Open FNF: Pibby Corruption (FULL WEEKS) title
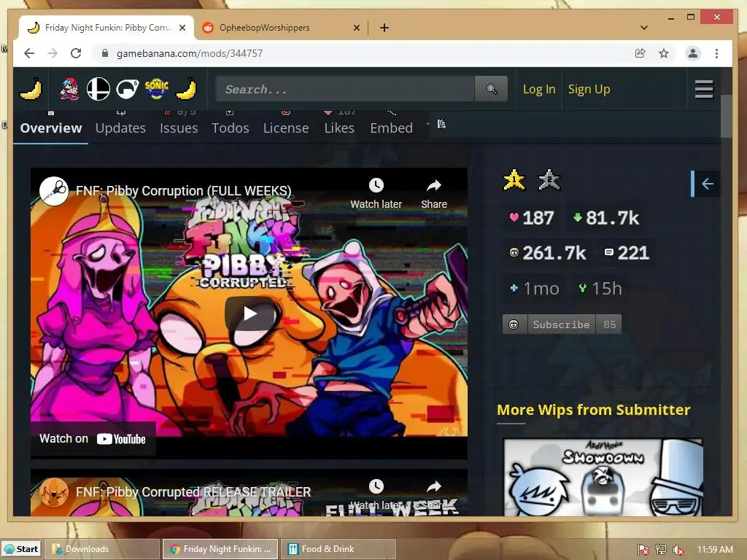The width and height of the screenshot is (747, 560). [x=183, y=191]
